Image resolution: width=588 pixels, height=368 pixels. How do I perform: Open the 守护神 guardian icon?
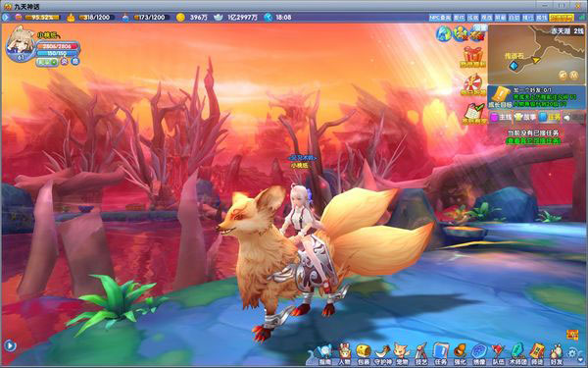coord(383,354)
